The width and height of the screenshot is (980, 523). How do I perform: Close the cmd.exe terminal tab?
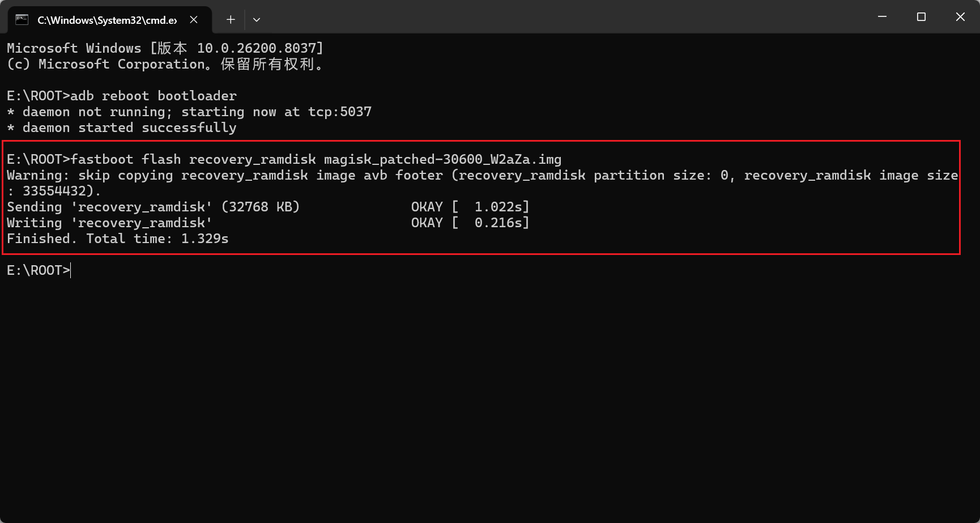point(194,20)
